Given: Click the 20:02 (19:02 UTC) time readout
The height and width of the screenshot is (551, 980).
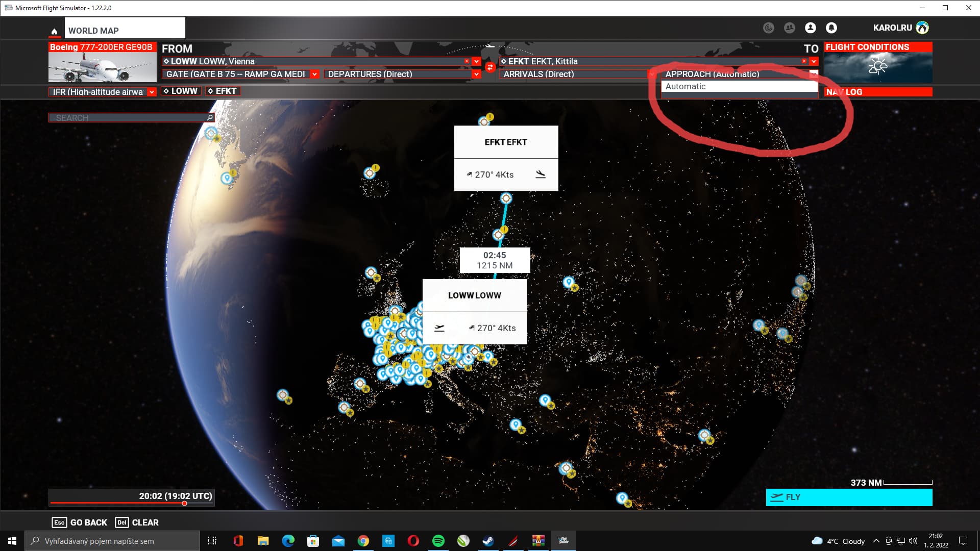Looking at the screenshot, I should click(x=176, y=496).
